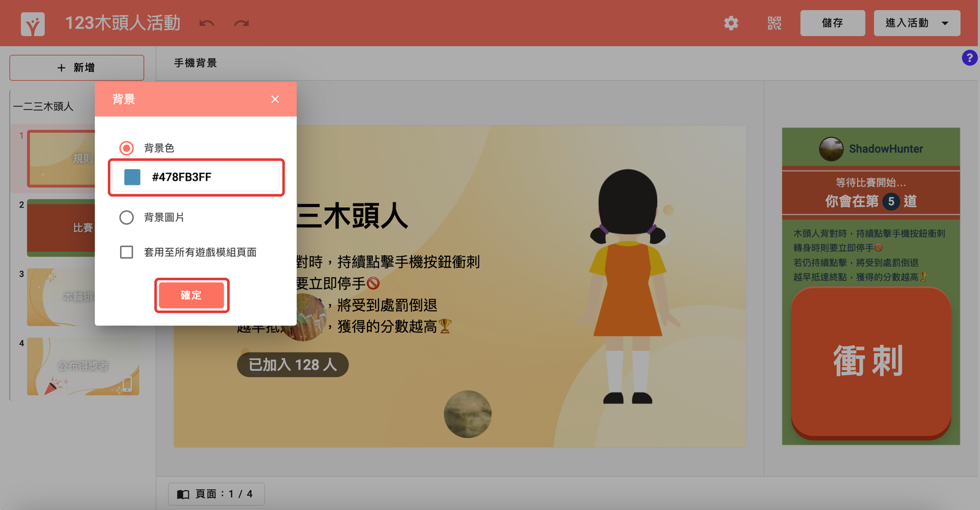Viewport: 980px width, 510px height.
Task: Check 套用至所有遊戲模組頁面 checkbox
Action: pos(127,252)
